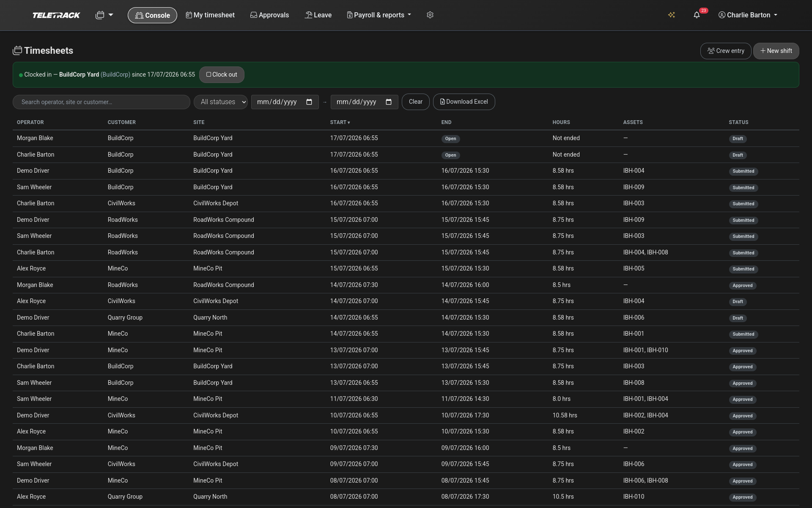Click Morgan Blake's 09/07/2026 07:30 start
Viewport: 812px width, 508px height.
tap(354, 448)
